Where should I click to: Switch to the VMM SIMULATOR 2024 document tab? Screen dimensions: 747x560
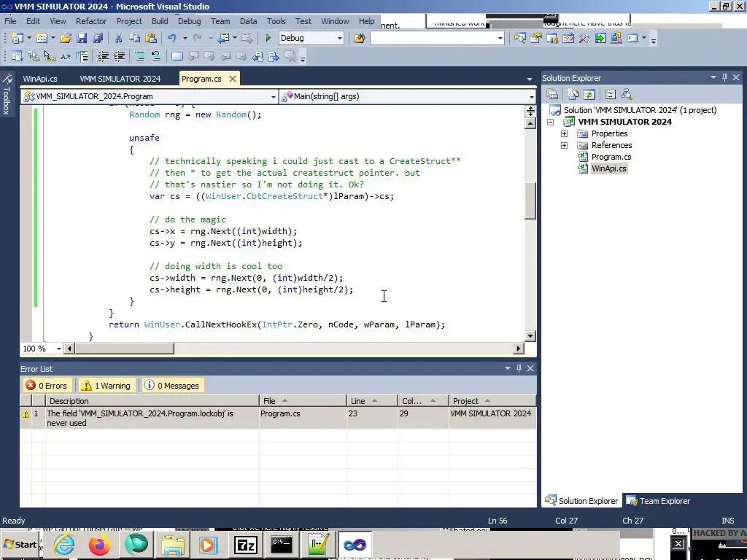(120, 79)
